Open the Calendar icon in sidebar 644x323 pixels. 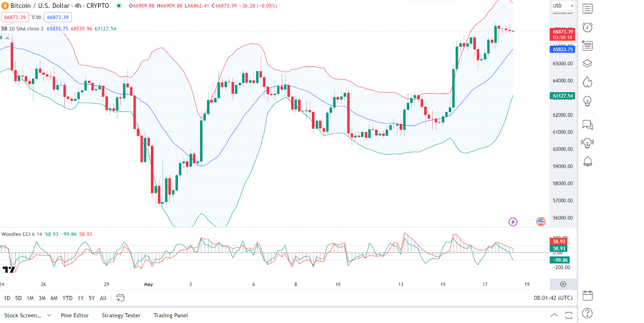587,295
